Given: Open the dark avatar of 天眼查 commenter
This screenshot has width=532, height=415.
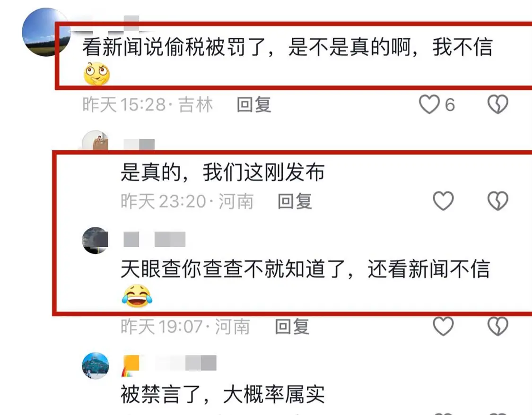Looking at the screenshot, I should (96, 240).
